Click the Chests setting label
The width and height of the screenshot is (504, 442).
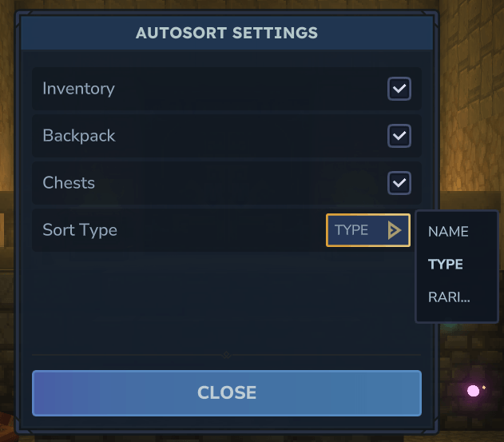(69, 183)
